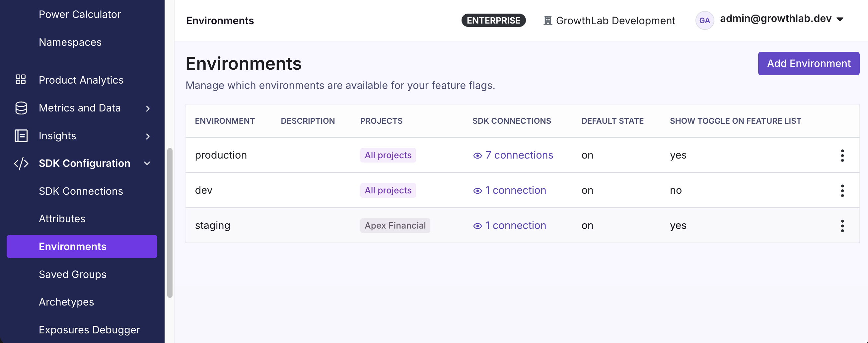Go to SDK Connections in sidebar
This screenshot has width=868, height=343.
click(81, 191)
